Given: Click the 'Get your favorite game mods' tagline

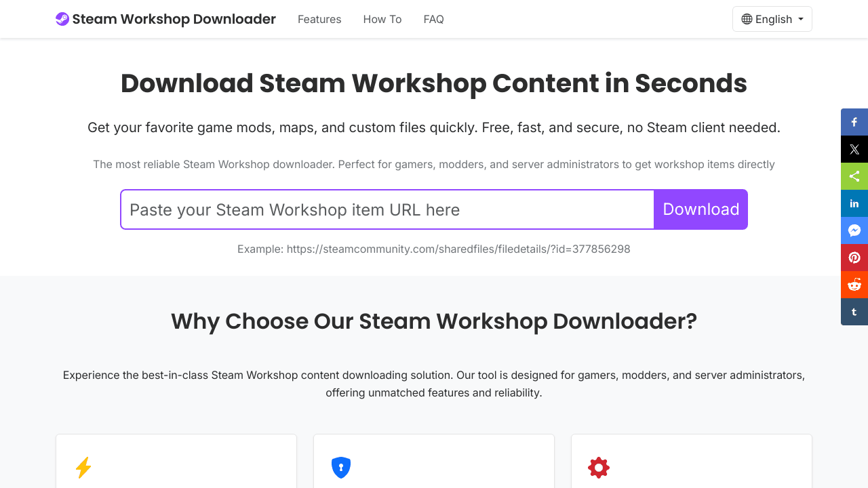Looking at the screenshot, I should [x=434, y=127].
